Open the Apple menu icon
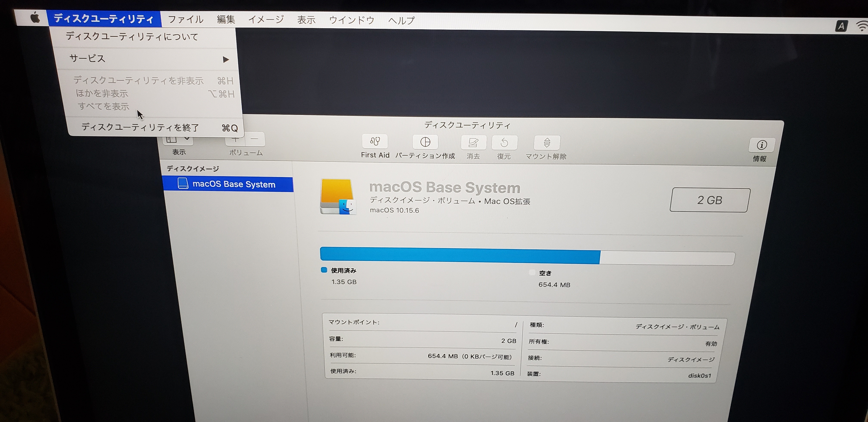 35,17
